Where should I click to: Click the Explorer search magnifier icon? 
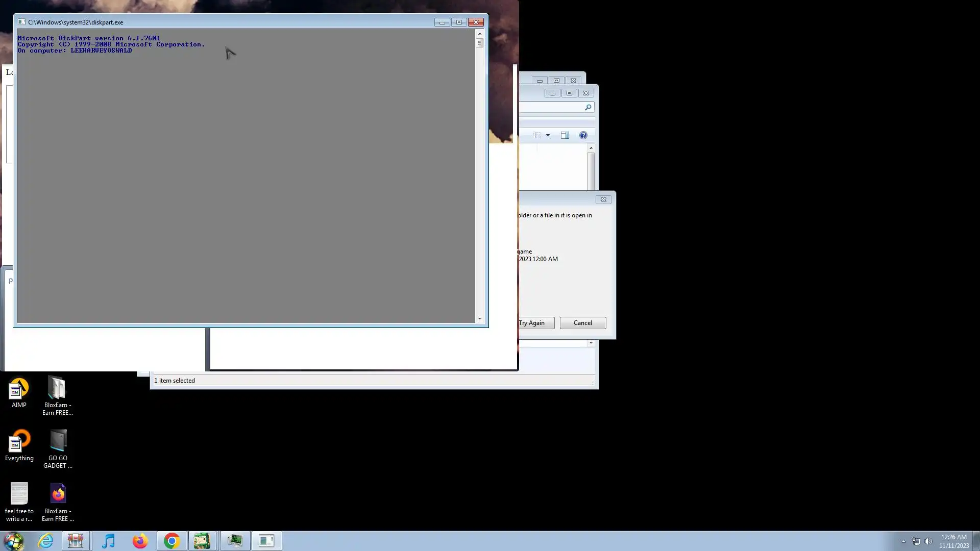click(588, 107)
